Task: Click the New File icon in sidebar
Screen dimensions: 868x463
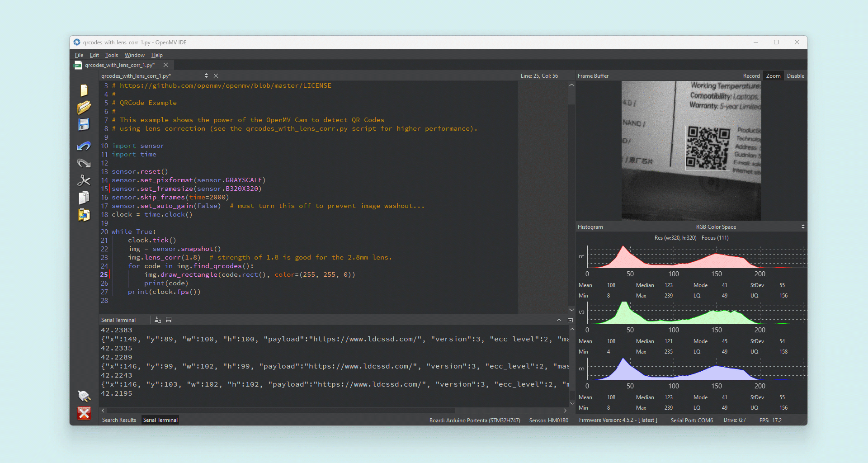Action: [84, 90]
